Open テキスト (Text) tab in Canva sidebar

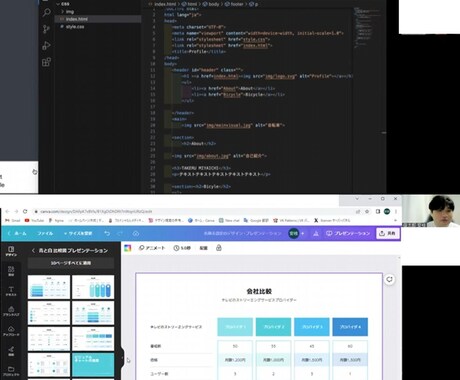coord(11,291)
